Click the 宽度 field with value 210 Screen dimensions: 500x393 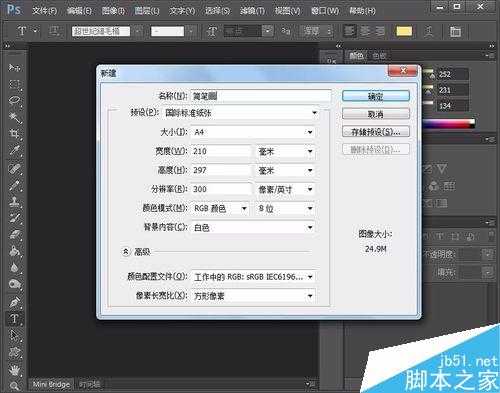click(222, 151)
